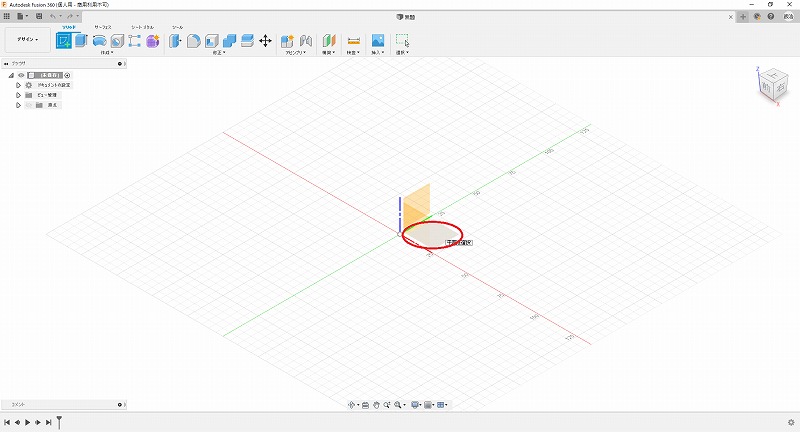This screenshot has width=800, height=432.
Task: Select the Move/Copy arrows tool
Action: 265,41
